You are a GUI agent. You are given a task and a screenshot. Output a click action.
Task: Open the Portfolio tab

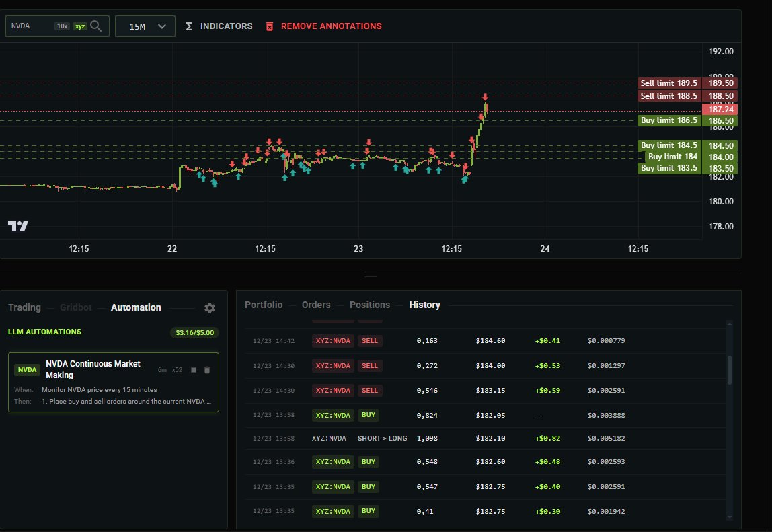264,305
